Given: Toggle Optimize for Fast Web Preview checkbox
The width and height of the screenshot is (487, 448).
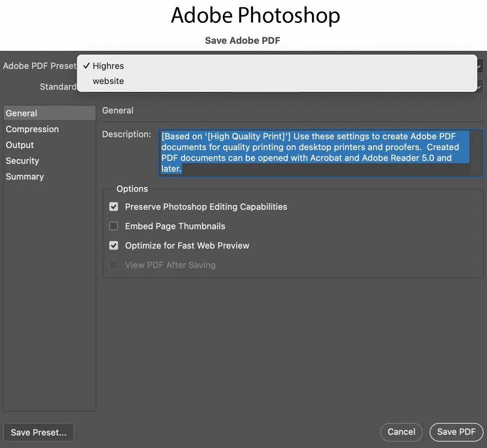Looking at the screenshot, I should pyautogui.click(x=114, y=245).
